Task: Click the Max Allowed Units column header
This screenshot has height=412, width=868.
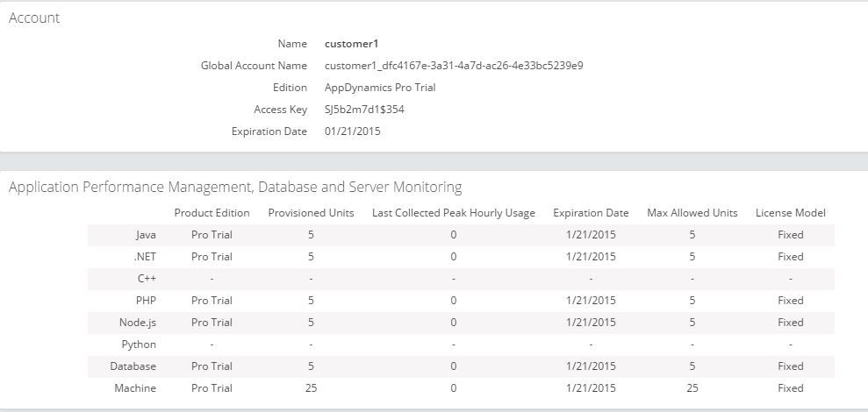Action: tap(692, 213)
